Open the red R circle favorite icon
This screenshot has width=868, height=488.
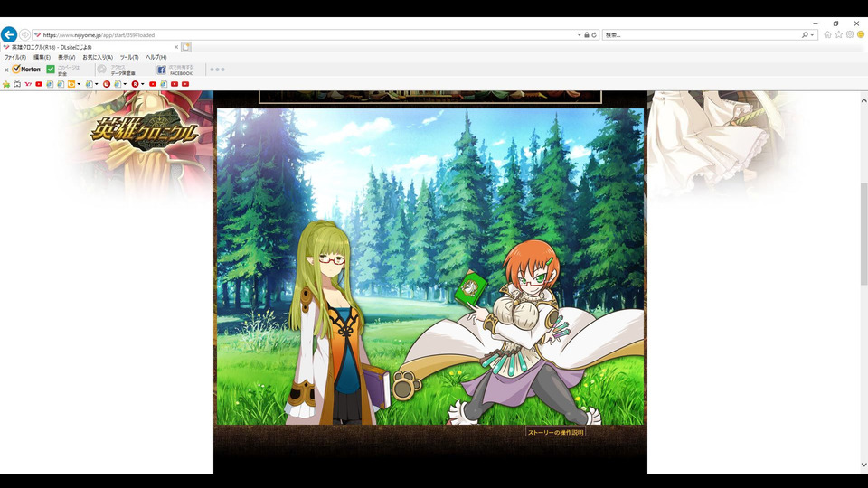point(135,84)
